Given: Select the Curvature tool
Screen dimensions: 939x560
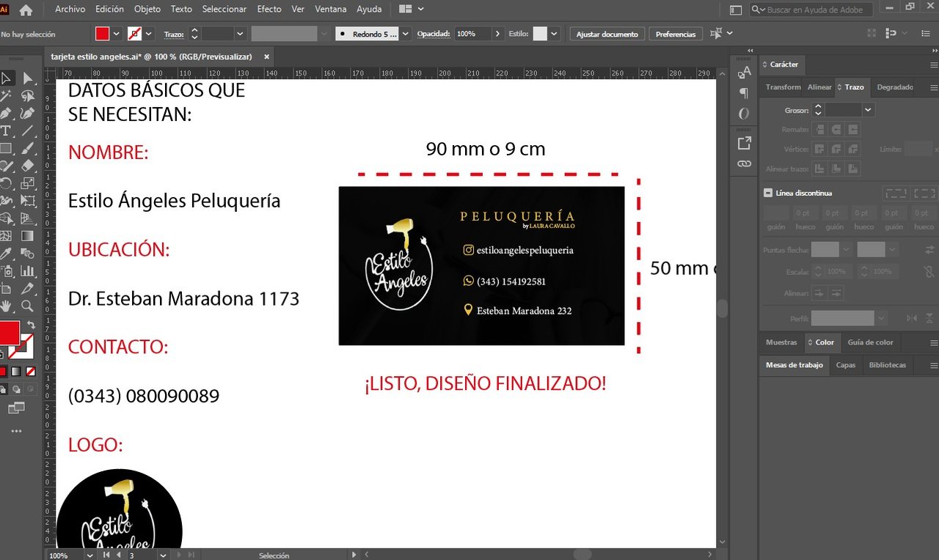Looking at the screenshot, I should 27,114.
